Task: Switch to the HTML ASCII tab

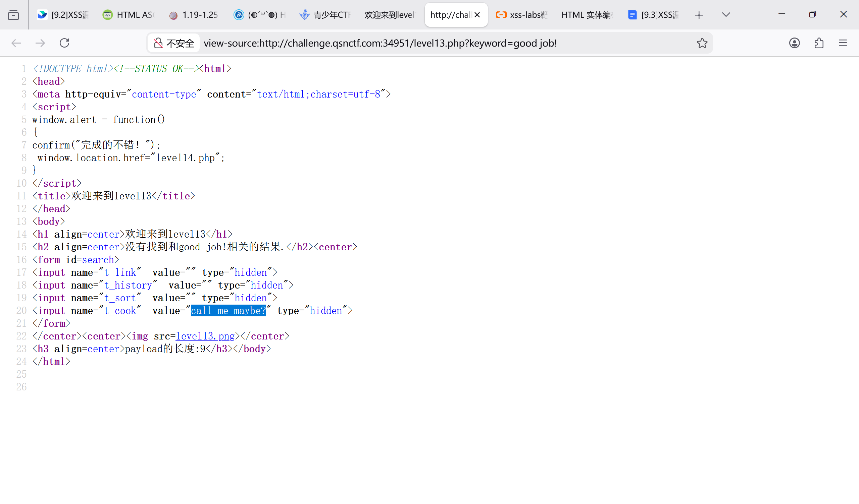Action: click(x=129, y=15)
